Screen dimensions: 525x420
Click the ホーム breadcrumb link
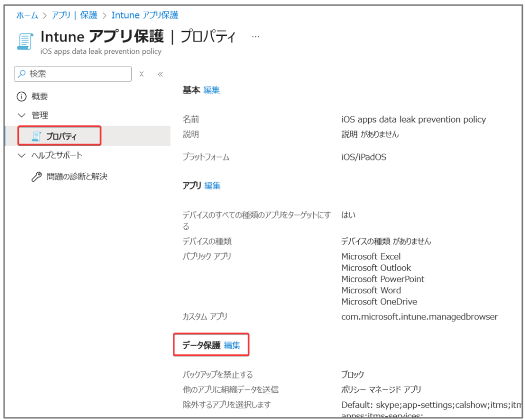pyautogui.click(x=27, y=15)
